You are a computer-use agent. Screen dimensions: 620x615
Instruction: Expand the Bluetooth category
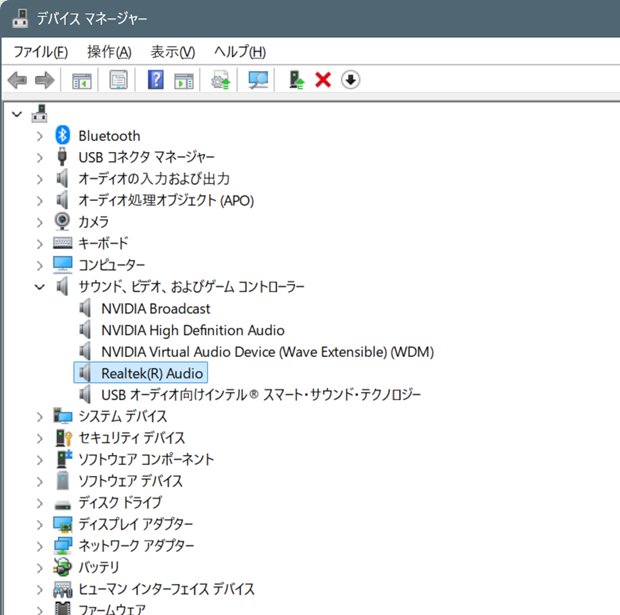[39, 136]
